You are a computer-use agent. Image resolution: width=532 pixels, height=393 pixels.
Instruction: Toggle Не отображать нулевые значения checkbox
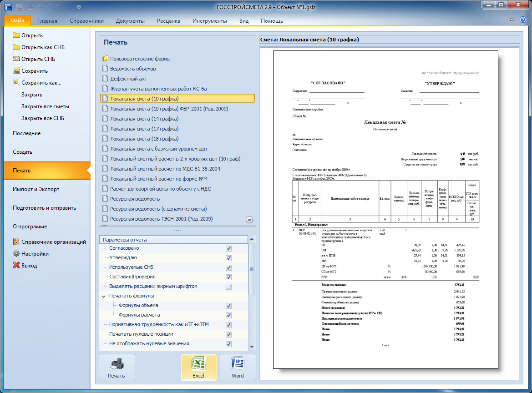(228, 344)
